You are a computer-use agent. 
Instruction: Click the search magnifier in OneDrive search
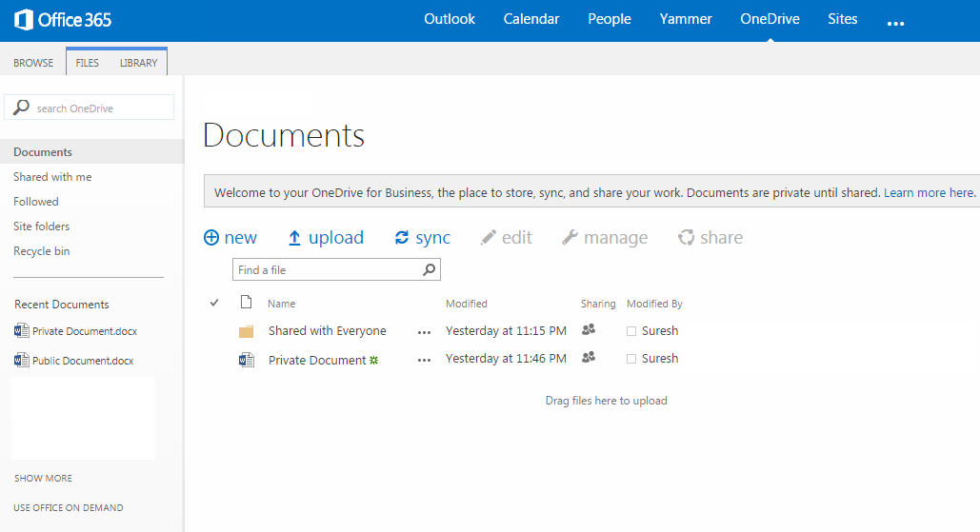click(21, 108)
